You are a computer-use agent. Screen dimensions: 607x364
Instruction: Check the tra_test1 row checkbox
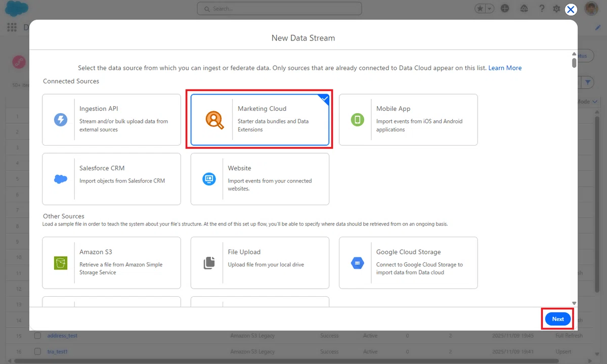(x=37, y=351)
